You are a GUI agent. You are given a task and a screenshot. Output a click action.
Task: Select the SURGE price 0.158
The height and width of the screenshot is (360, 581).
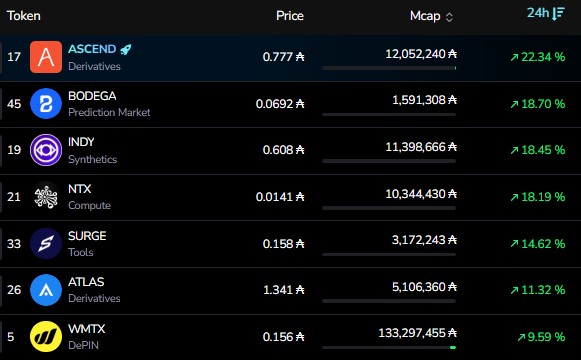click(x=283, y=244)
